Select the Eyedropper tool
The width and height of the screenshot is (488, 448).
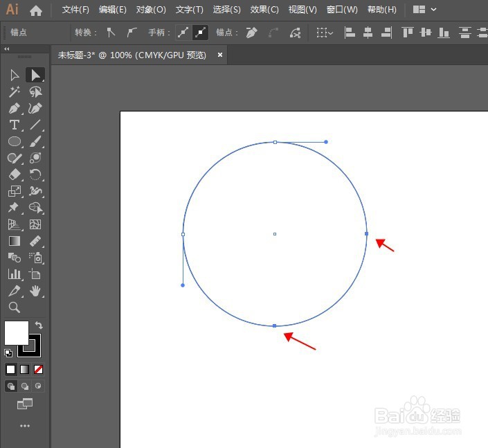(15, 291)
